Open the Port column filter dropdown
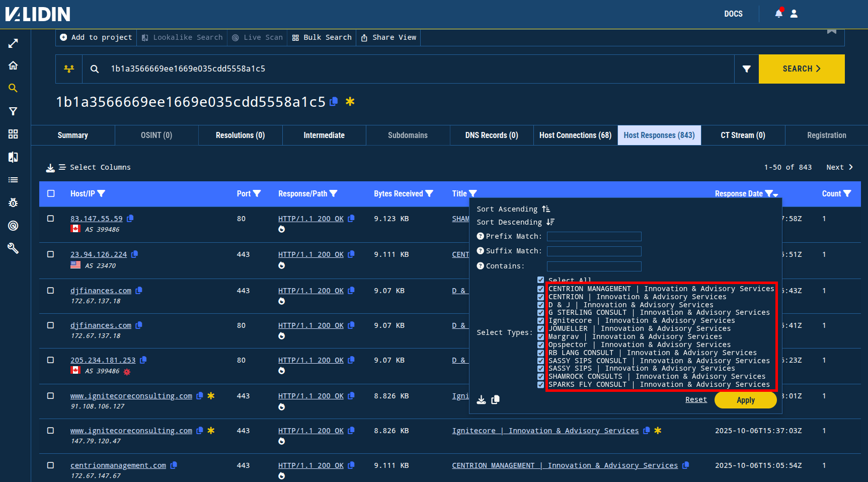The height and width of the screenshot is (482, 868). (x=257, y=193)
